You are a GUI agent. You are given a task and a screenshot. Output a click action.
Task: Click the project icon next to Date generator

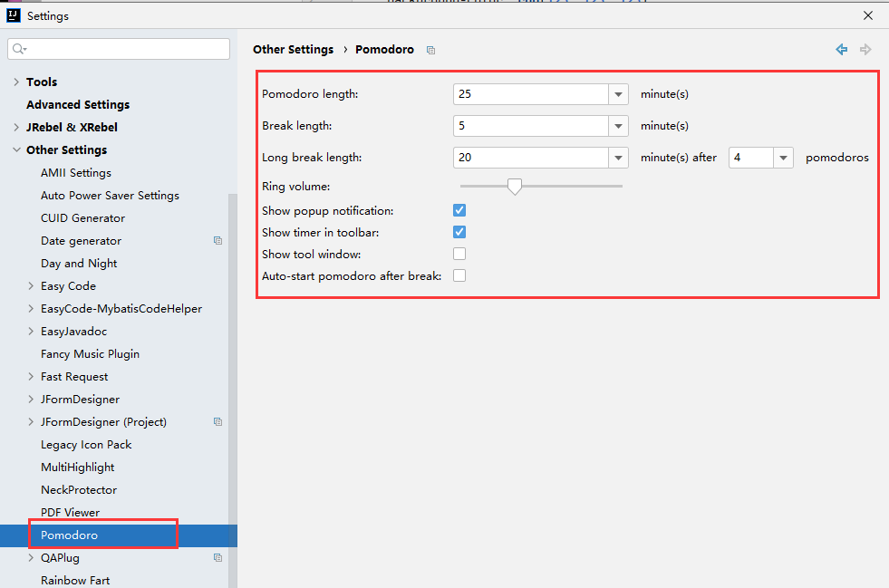(x=217, y=240)
